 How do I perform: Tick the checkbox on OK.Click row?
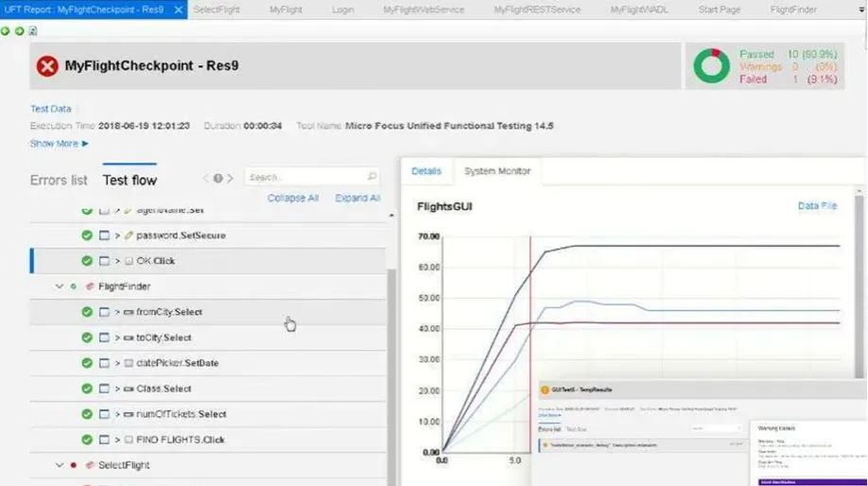coord(104,261)
